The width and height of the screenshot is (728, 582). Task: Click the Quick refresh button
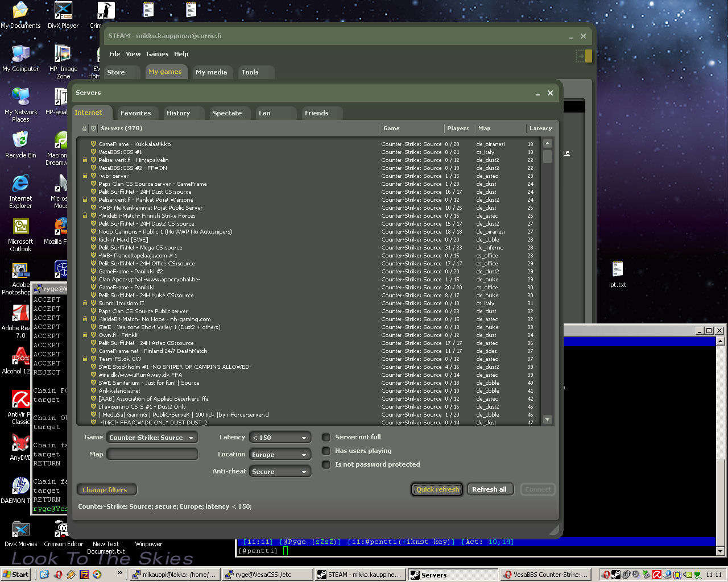pyautogui.click(x=437, y=489)
